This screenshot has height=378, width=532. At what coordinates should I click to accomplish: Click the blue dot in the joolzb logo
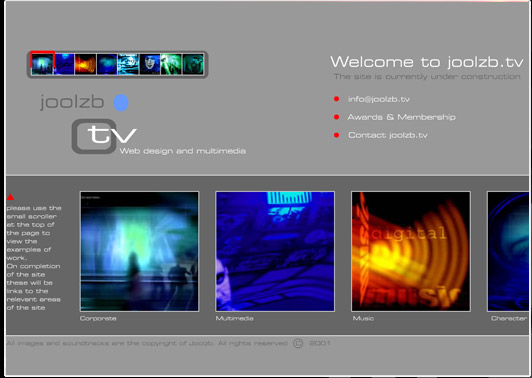point(121,103)
